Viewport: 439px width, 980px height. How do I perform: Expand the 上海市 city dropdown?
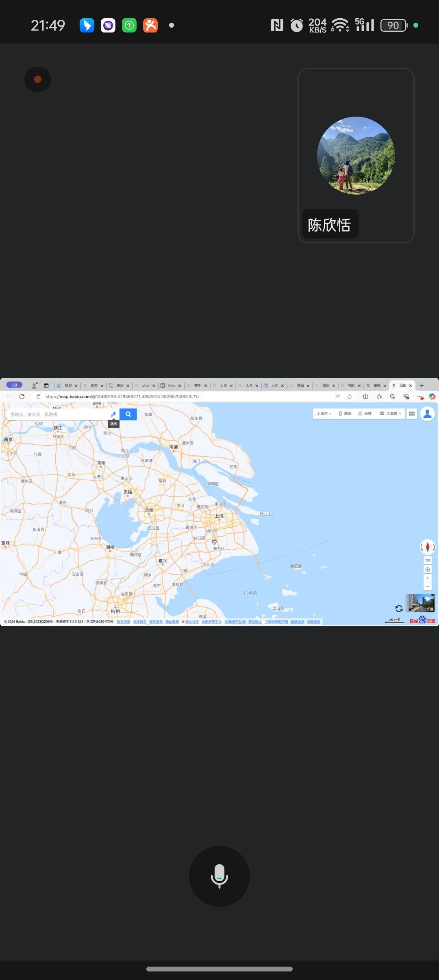pyautogui.click(x=324, y=414)
